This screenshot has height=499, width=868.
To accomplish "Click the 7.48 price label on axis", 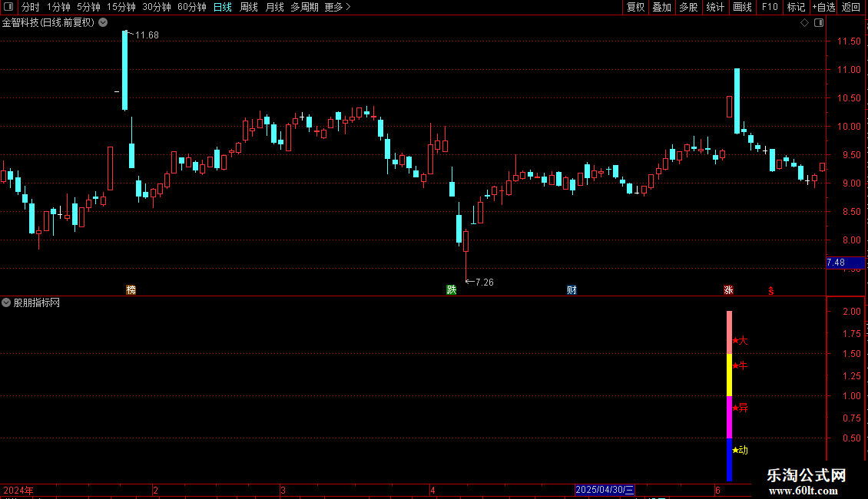I will pyautogui.click(x=845, y=263).
